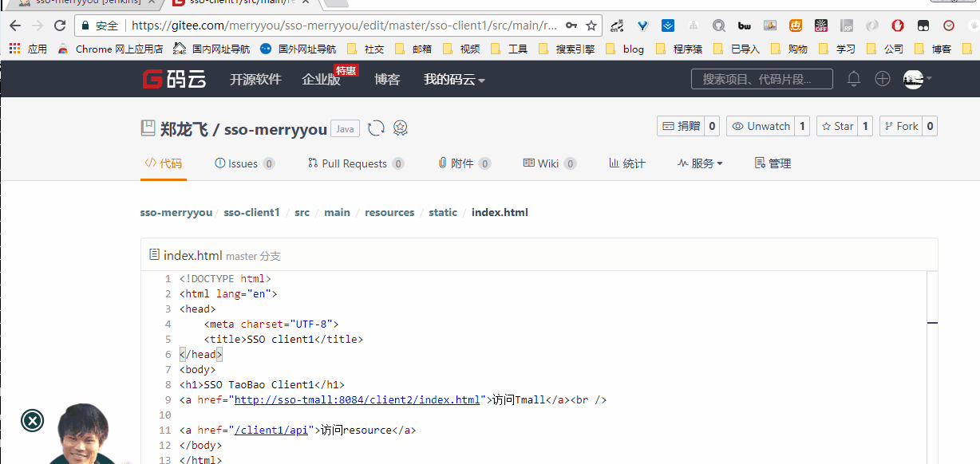Click the sync icon beside the Java tag

pos(375,128)
